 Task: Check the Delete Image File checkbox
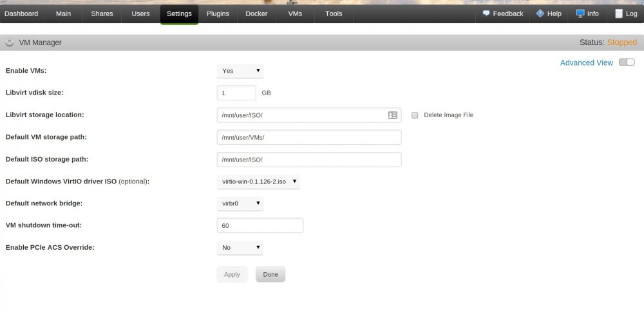(x=415, y=115)
